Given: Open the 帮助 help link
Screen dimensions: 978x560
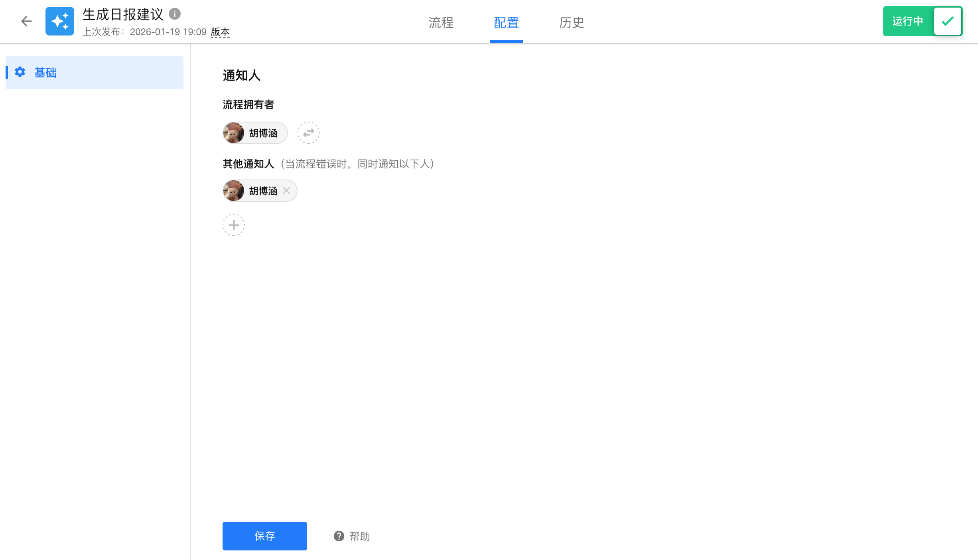Looking at the screenshot, I should click(x=359, y=536).
